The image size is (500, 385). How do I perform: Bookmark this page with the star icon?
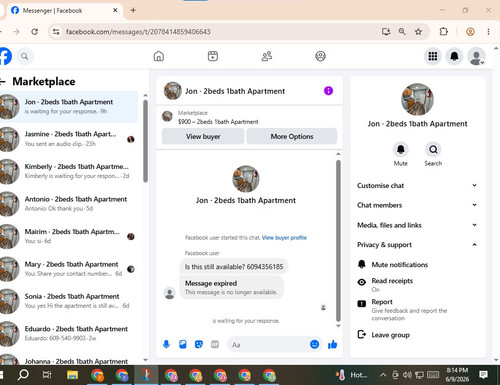[418, 32]
